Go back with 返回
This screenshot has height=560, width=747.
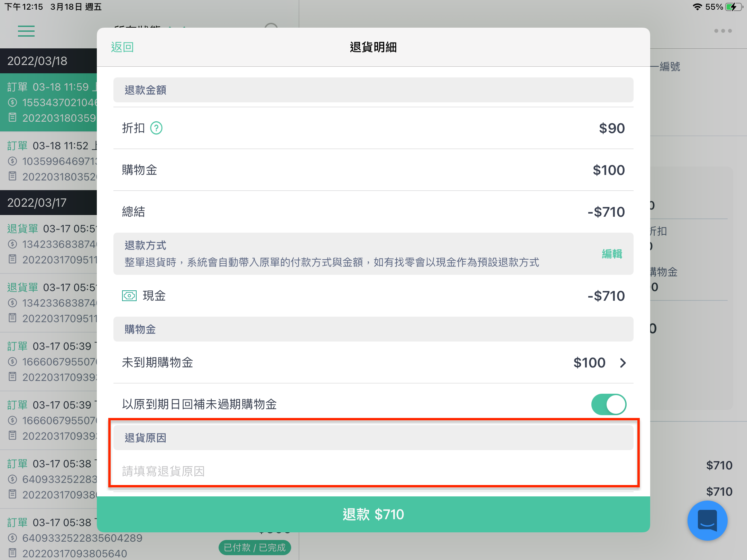[x=122, y=47]
